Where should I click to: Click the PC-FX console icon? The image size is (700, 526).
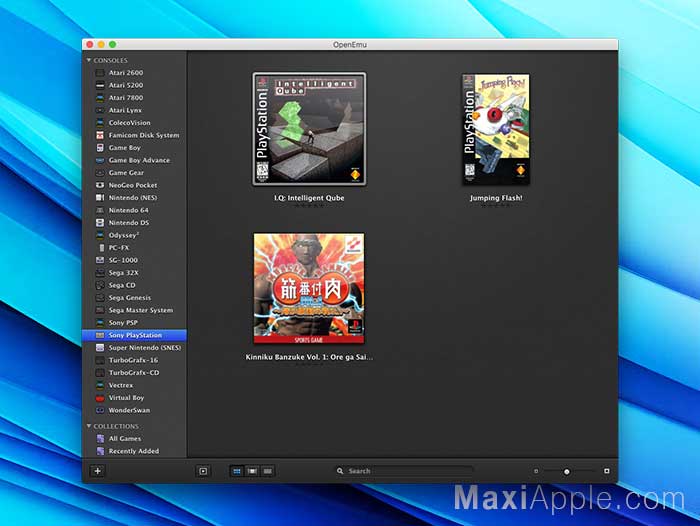[101, 248]
